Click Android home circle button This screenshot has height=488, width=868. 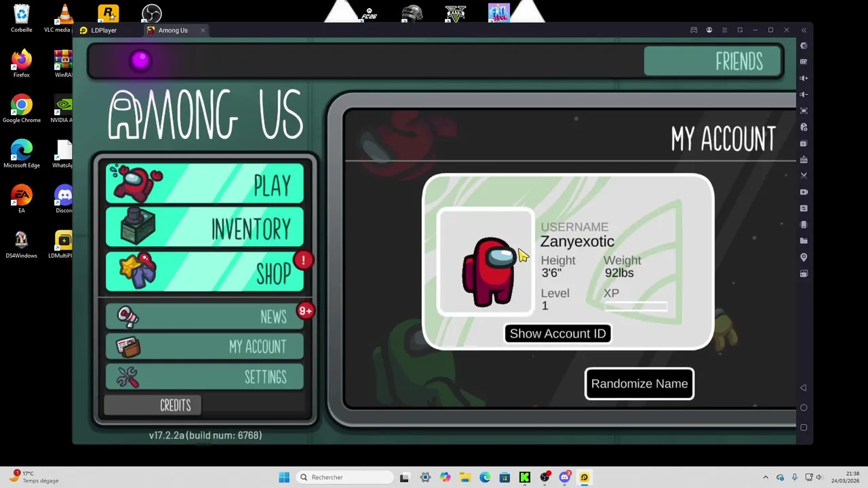tap(804, 407)
